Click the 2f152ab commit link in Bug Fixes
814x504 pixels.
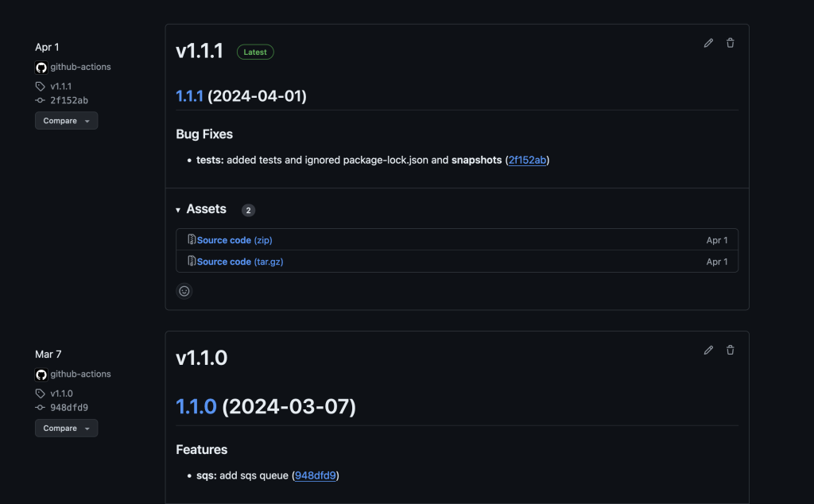tap(527, 160)
